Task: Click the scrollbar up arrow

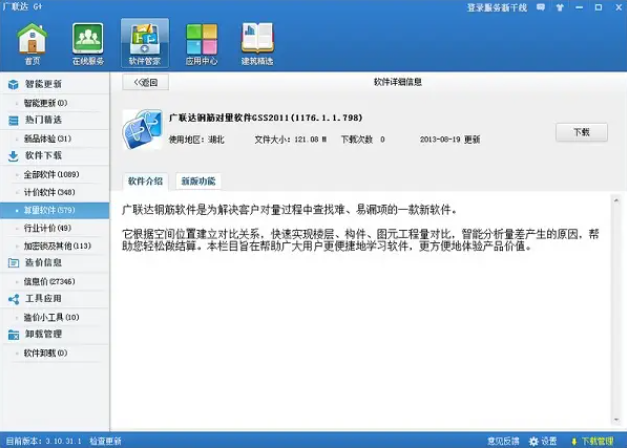Action: coord(615,200)
